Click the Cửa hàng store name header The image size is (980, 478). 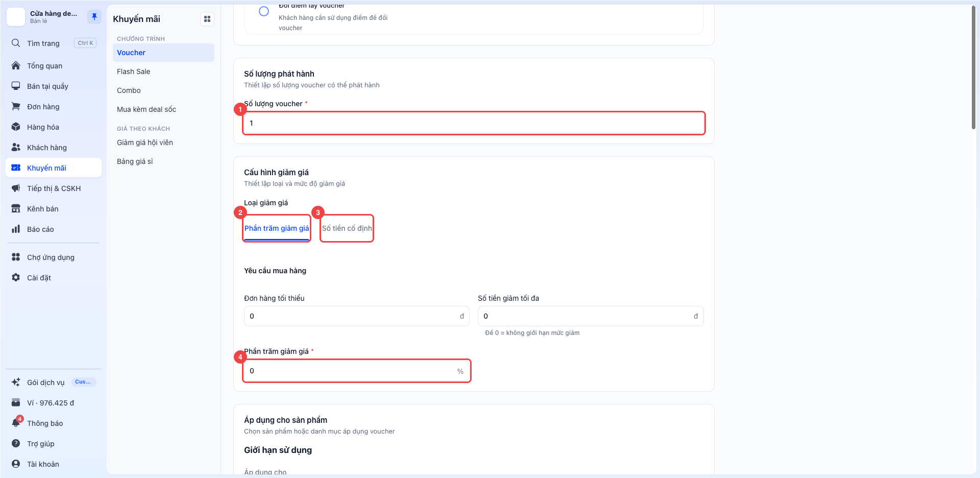coord(53,13)
